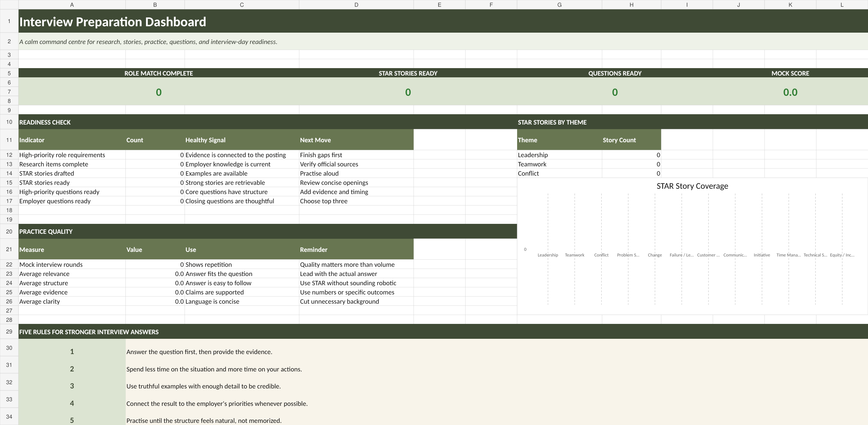
Task: Select column D header
Action: click(356, 5)
